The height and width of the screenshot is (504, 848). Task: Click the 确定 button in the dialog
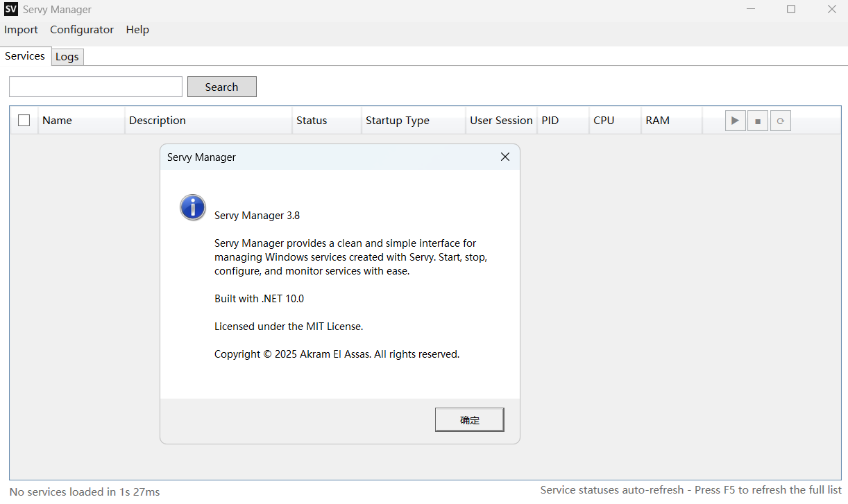click(470, 420)
